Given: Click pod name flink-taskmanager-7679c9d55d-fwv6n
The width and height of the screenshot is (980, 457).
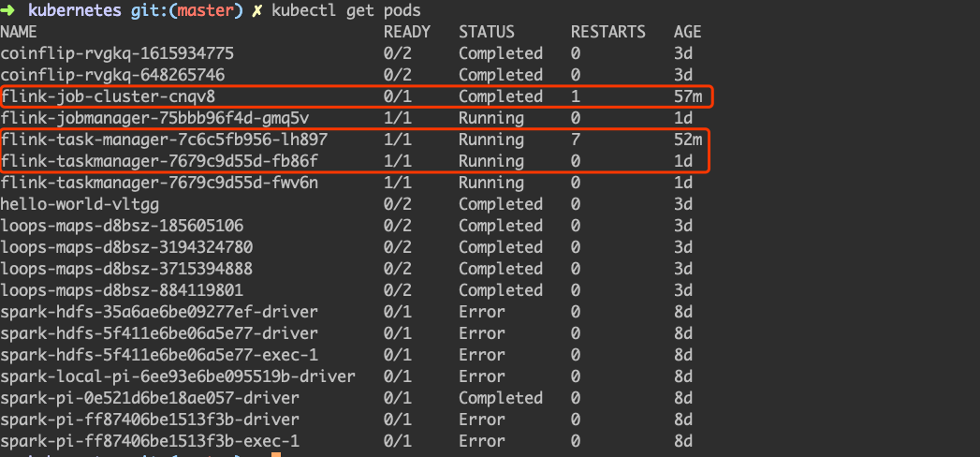Looking at the screenshot, I should 159,183.
